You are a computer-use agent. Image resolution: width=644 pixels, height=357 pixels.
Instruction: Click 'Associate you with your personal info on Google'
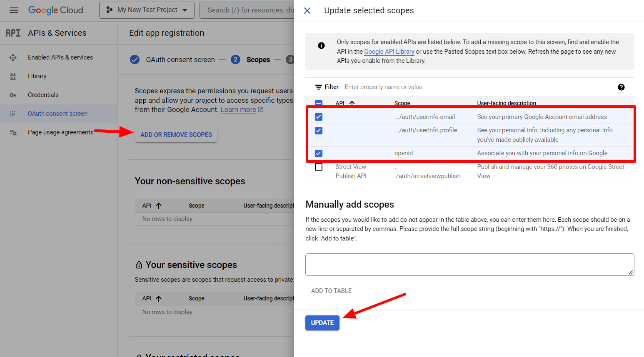542,153
